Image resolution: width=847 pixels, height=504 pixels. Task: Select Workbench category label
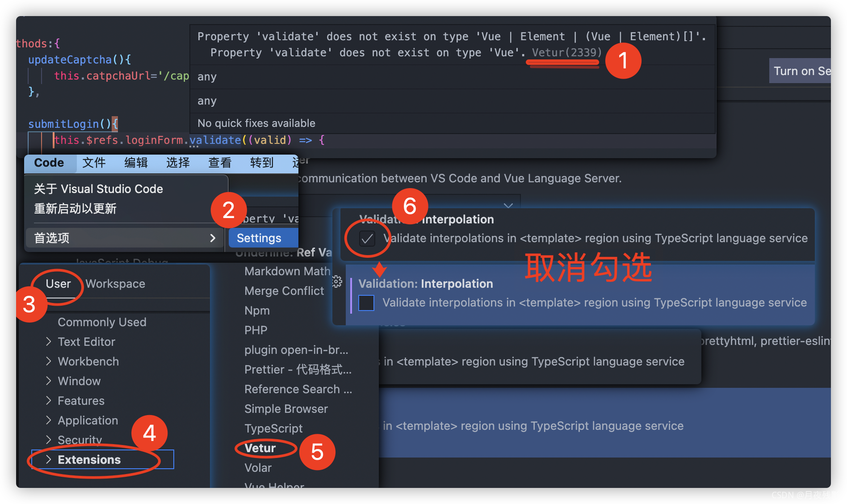pos(88,361)
